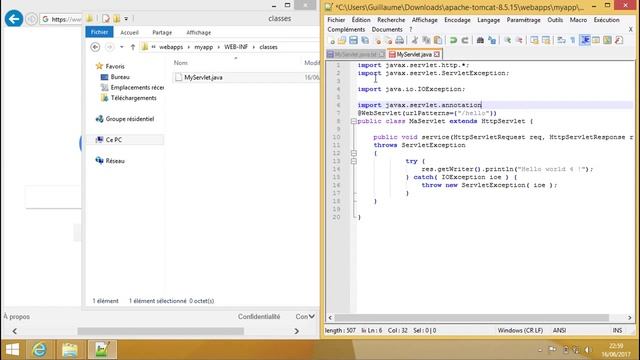640x360 pixels.
Task: Go up one folder with Explorer up arrow
Action: (x=133, y=47)
